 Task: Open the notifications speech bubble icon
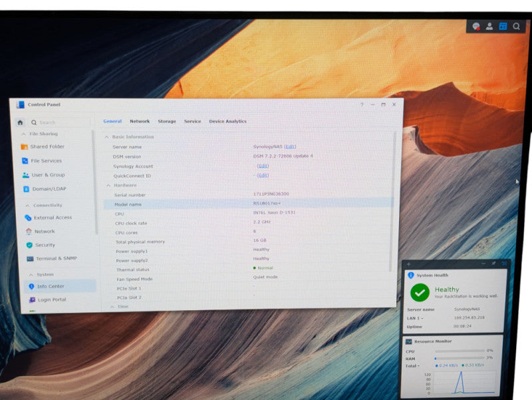coord(475,27)
